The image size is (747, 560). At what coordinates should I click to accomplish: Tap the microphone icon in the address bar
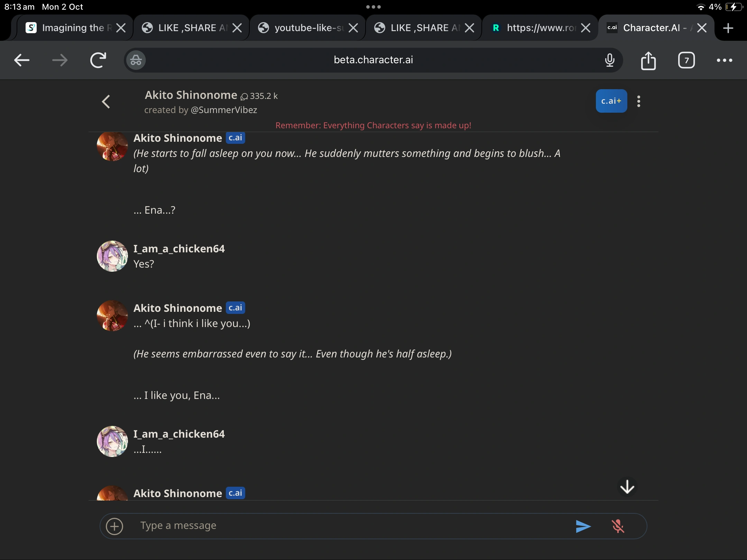pos(610,60)
